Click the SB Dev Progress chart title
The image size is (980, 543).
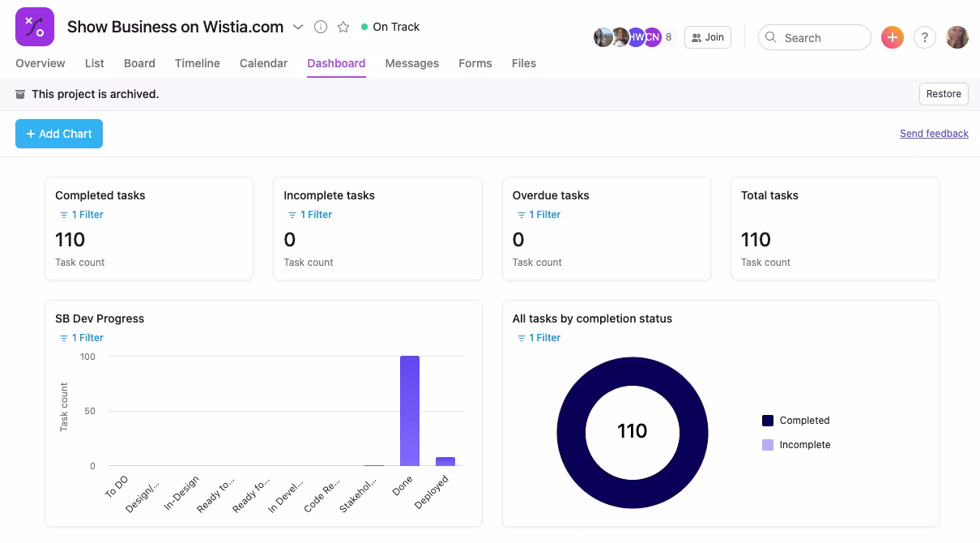point(100,319)
